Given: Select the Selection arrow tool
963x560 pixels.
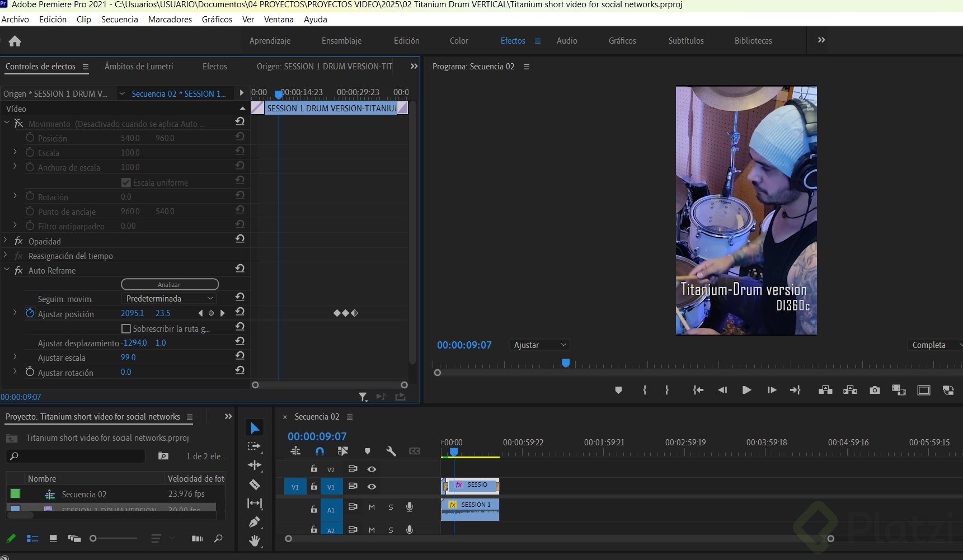Looking at the screenshot, I should pyautogui.click(x=255, y=428).
